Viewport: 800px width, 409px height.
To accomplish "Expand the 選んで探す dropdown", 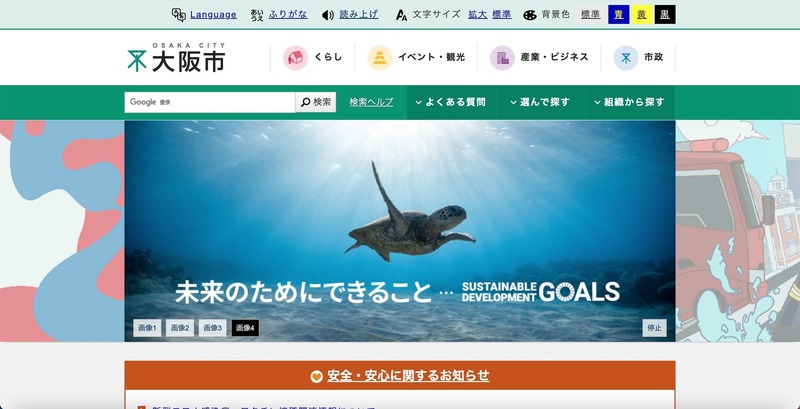I will tap(540, 102).
